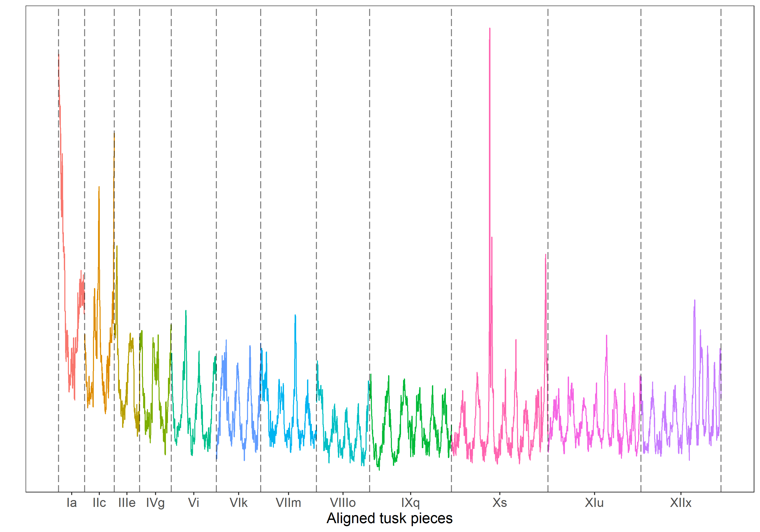This screenshot has height=532, width=760.
Task: Click the Vi axis label
Action: click(x=194, y=503)
